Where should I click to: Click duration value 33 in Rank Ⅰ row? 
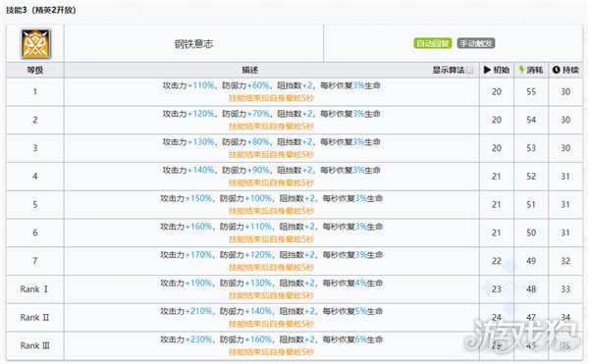[x=565, y=289]
